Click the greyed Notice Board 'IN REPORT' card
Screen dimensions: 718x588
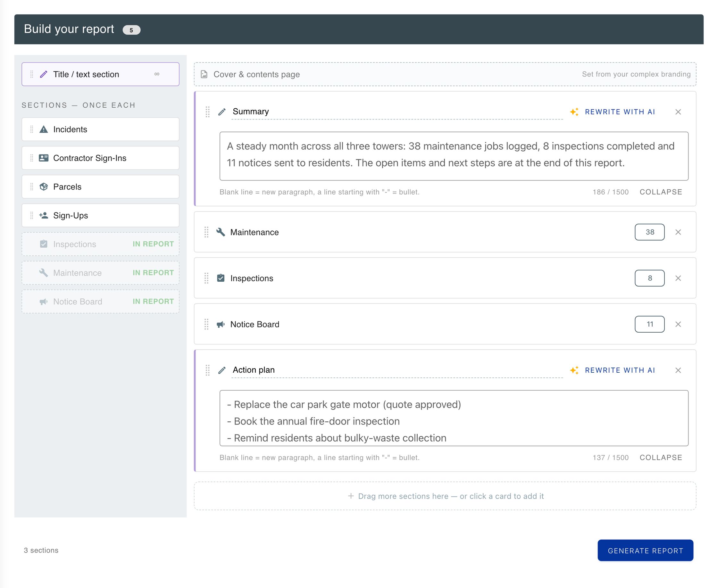(x=100, y=302)
